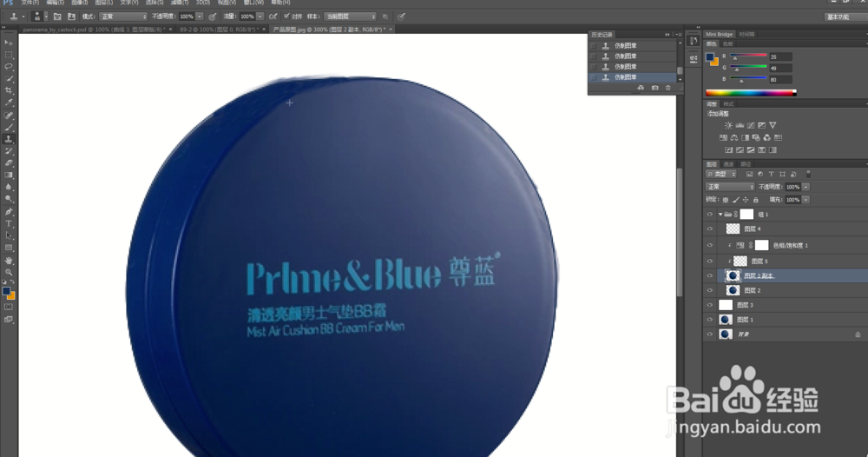
Task: Toggle layer filtering switch in Layers panel
Action: 808,174
